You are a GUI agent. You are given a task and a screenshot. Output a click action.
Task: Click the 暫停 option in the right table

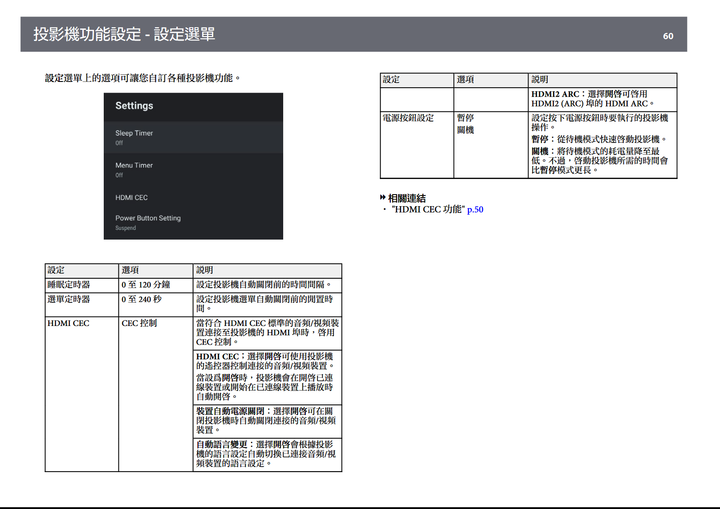[x=465, y=118]
